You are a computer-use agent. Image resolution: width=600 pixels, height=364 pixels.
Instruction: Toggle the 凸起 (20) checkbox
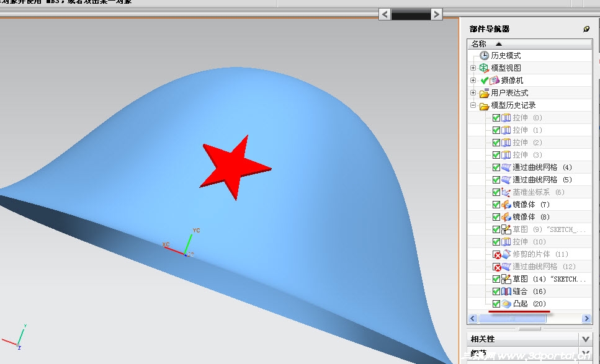(496, 304)
